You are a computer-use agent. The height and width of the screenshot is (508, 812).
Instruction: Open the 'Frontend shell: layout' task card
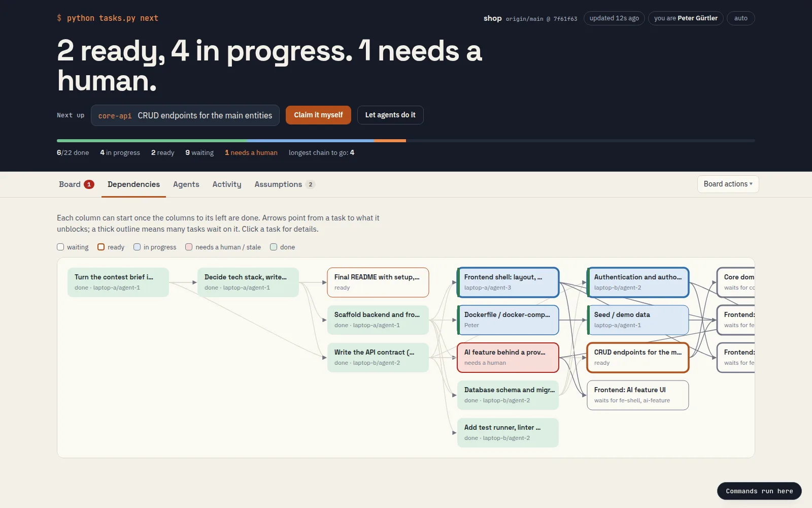[x=508, y=282]
